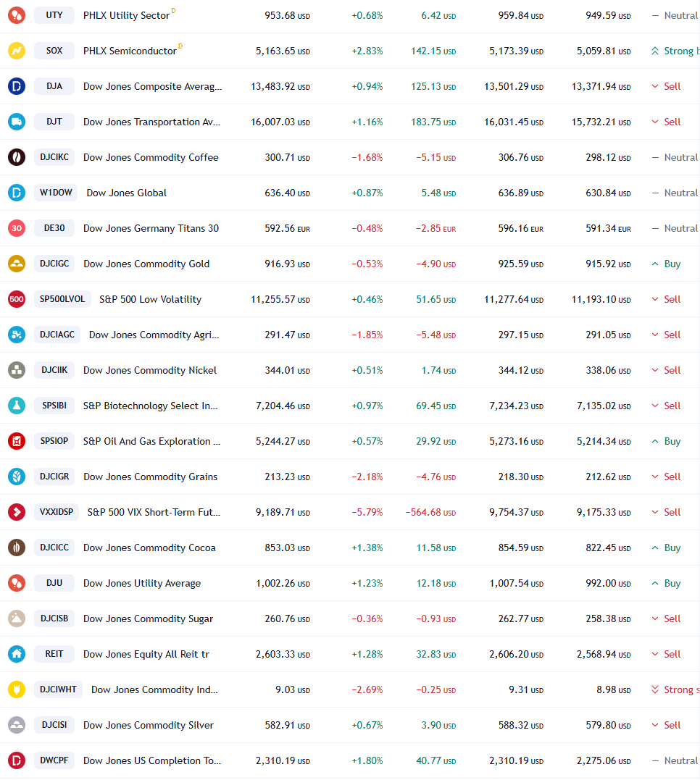Screen dimensions: 700x780
Task: Click the Neutral rating for DWCPF
Action: 675,760
